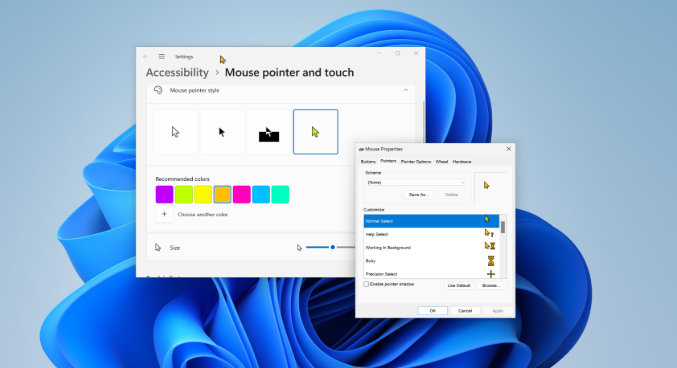Screen dimensions: 677x368
Task: Select Working In Background in list
Action: (431, 247)
